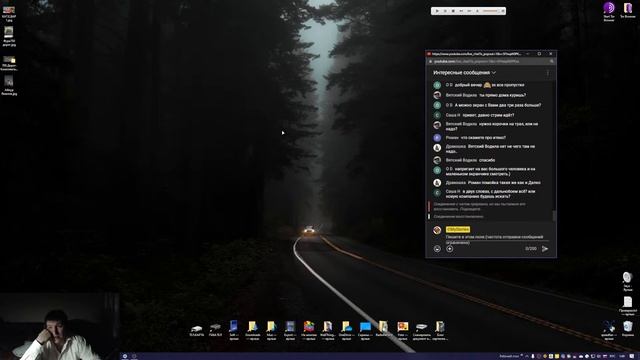The height and width of the screenshot is (360, 640).
Task: Click message 'что скажете про итеко?'
Action: [x=483, y=138]
